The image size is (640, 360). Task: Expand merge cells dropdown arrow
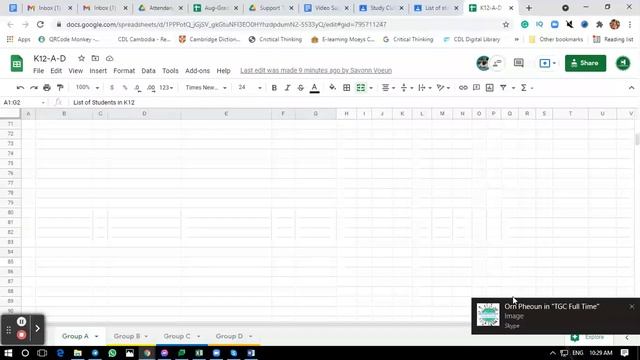pyautogui.click(x=371, y=88)
